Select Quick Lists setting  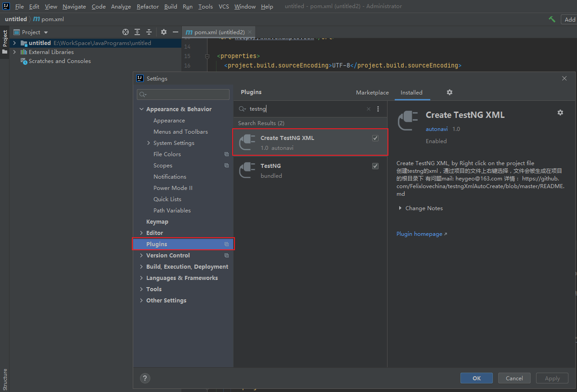coord(167,199)
